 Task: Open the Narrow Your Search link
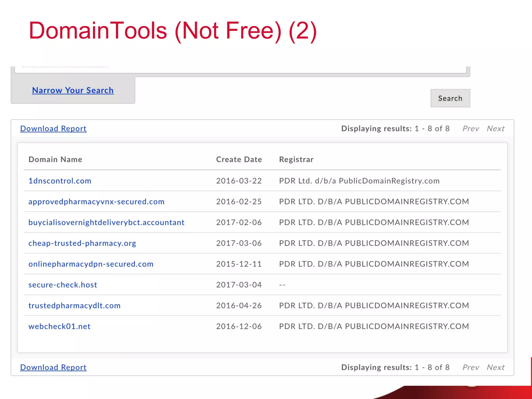(73, 90)
